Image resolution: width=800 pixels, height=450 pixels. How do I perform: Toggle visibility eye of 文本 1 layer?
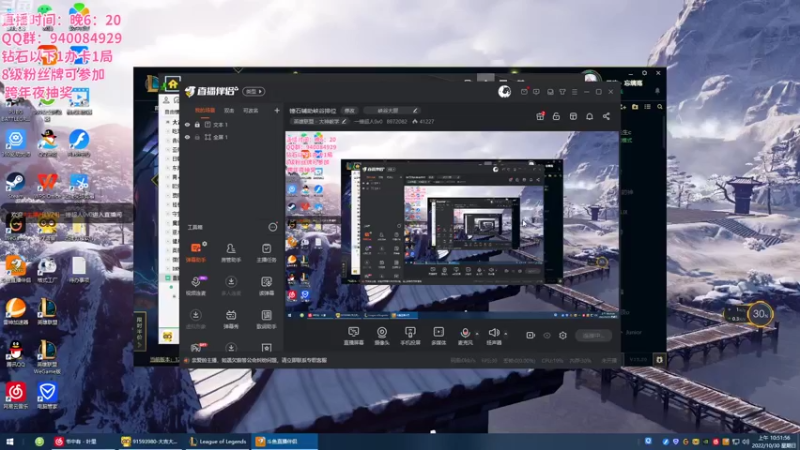(x=188, y=124)
